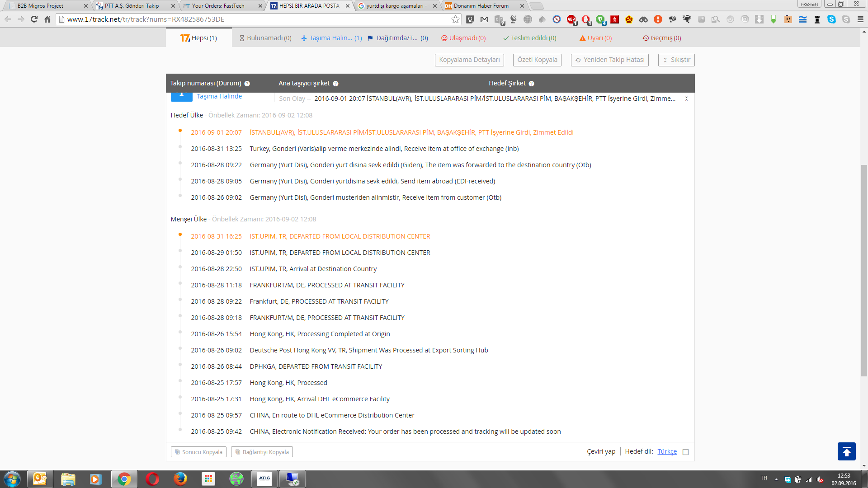Click the Türkçe target language link
Screen dimensions: 868x488
(667, 451)
